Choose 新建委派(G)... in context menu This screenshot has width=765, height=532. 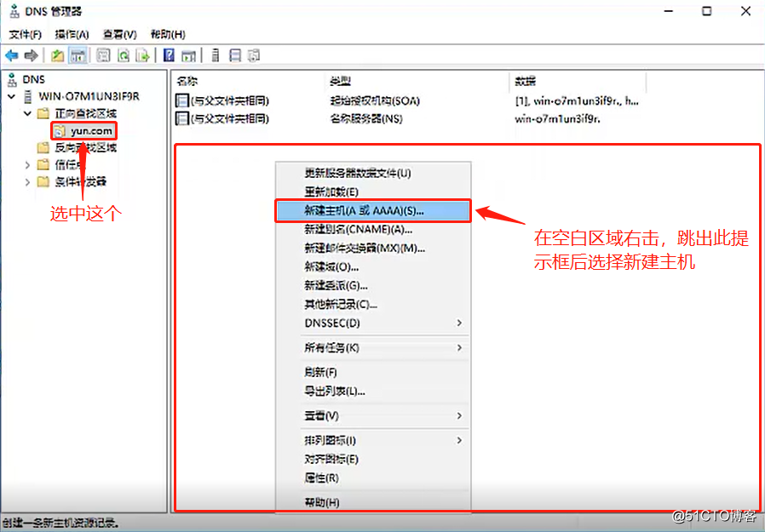(373, 285)
